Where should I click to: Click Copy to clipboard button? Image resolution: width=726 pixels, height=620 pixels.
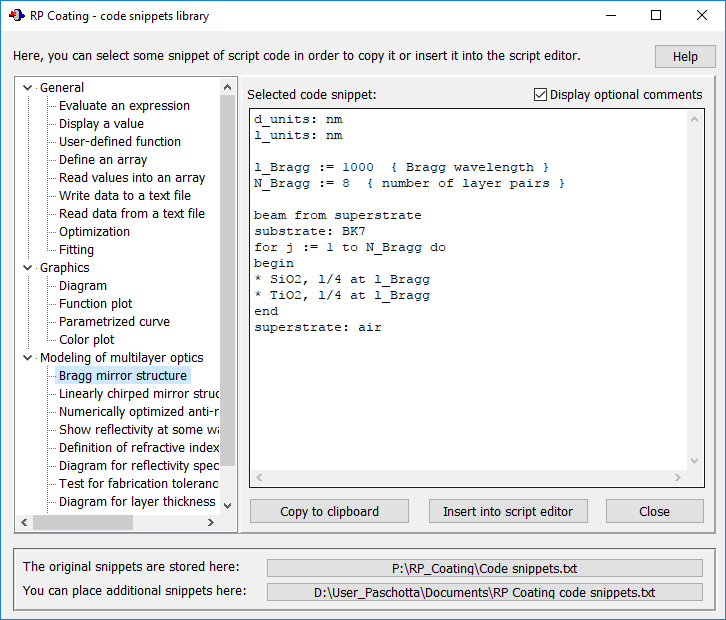click(x=329, y=511)
